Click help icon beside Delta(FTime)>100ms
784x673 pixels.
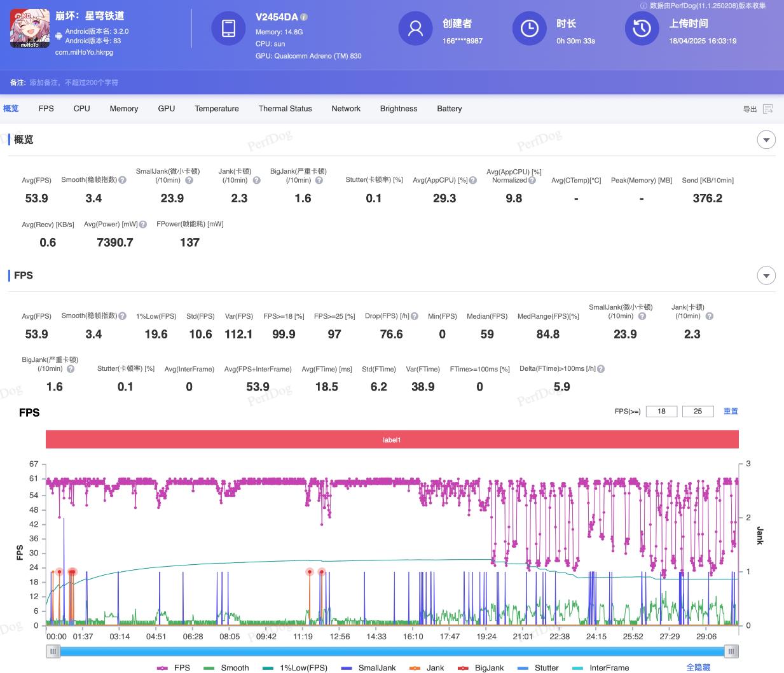pos(601,369)
